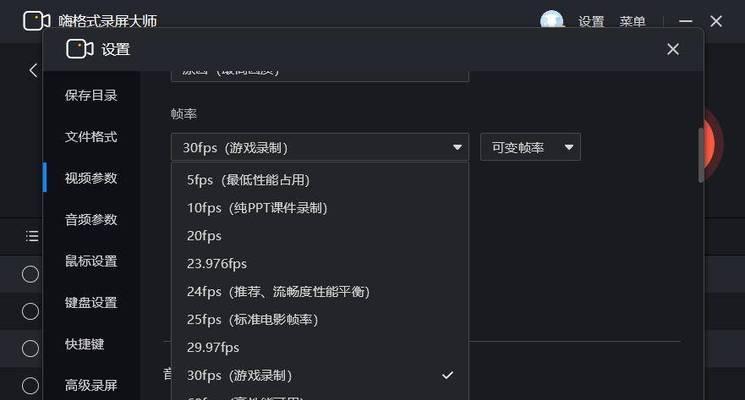Screen dimensions: 745x400
Task: Click the settings dialog vertical scrollbar
Action: point(701,155)
